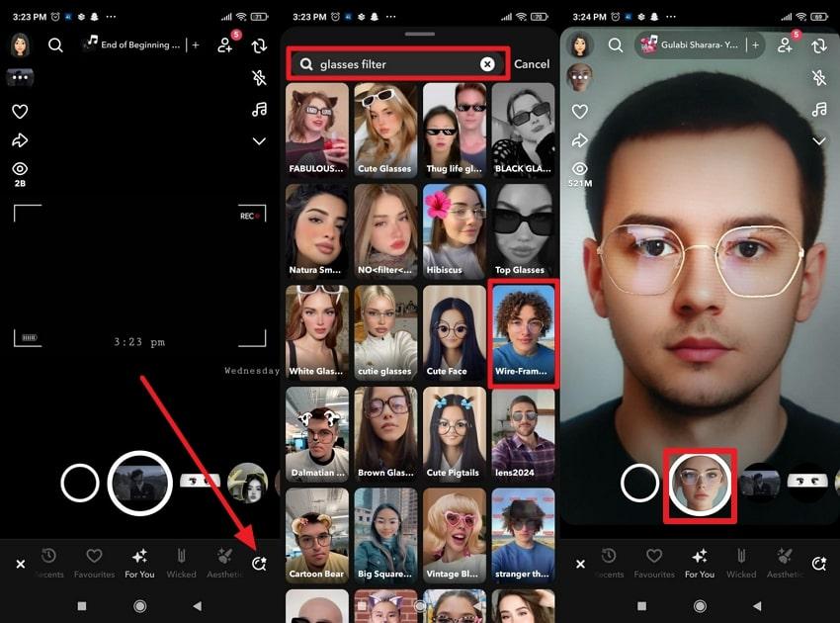Select the Big Square... lens
The image size is (840, 623).
385,535
